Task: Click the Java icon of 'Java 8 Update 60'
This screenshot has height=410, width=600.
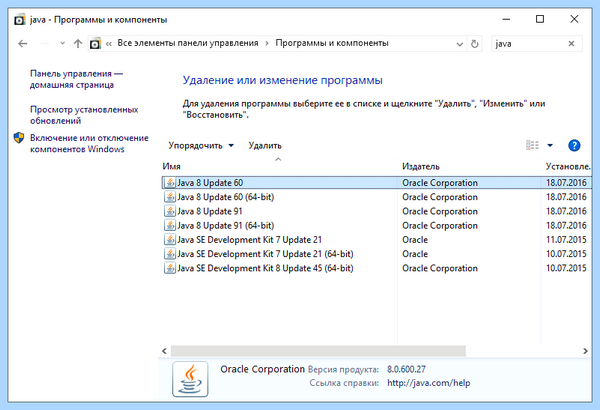Action: [x=170, y=183]
